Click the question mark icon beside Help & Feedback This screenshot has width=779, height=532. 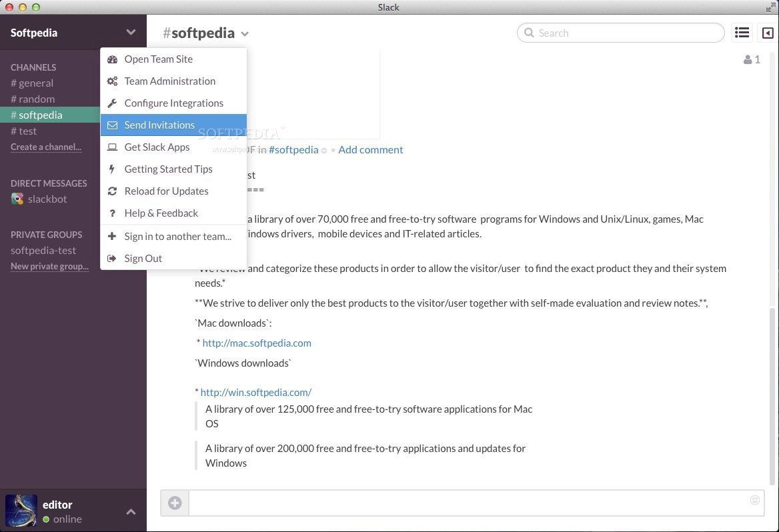[x=112, y=213]
